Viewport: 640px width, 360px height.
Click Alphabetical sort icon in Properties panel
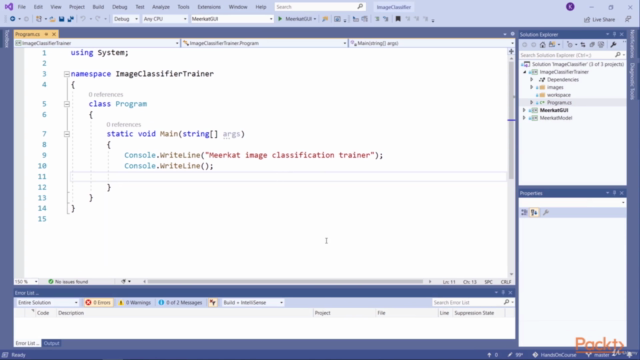pyautogui.click(x=534, y=212)
